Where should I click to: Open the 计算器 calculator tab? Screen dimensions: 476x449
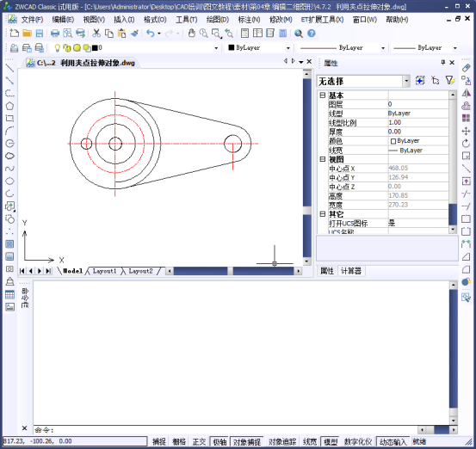point(351,271)
